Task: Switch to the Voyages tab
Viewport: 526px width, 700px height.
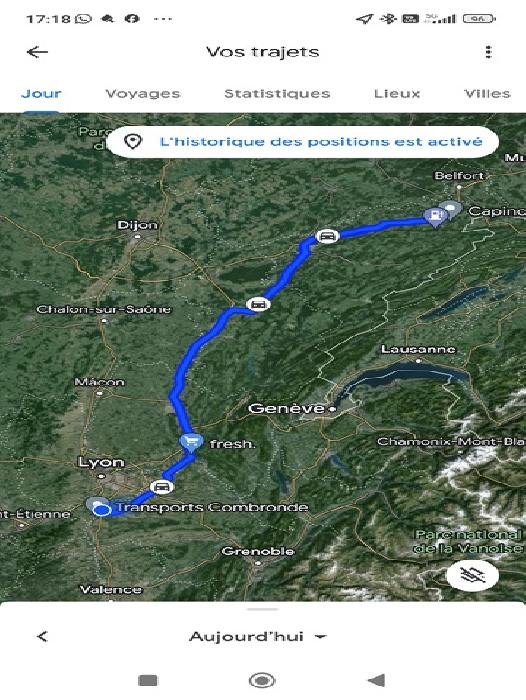Action: click(x=143, y=94)
